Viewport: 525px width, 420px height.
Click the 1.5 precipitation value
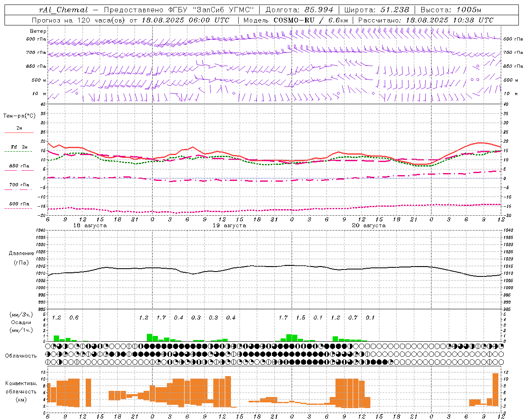tap(301, 317)
